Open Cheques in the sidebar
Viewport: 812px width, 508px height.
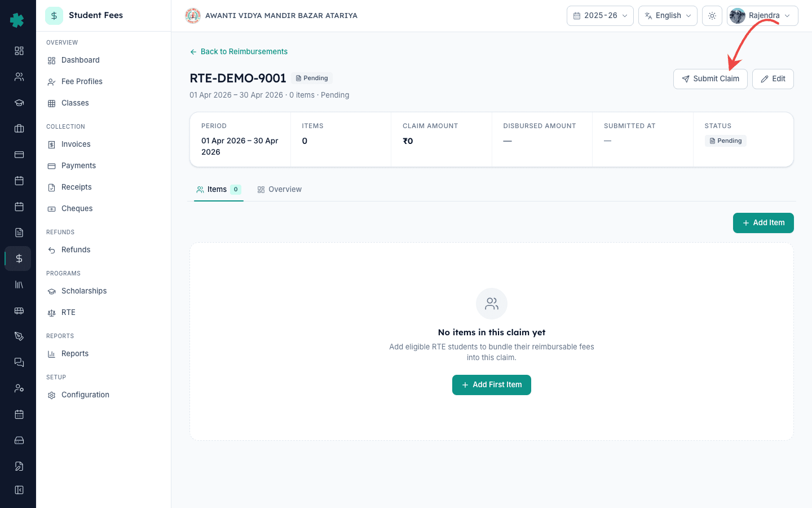coord(103,209)
